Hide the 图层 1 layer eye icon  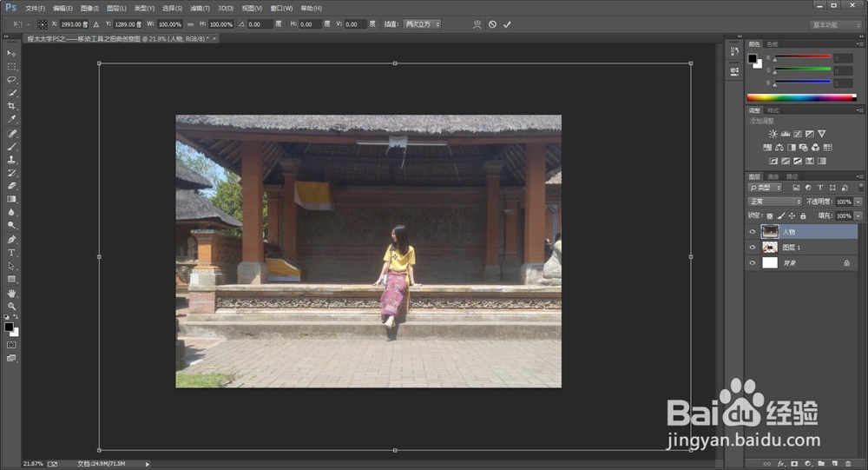(x=752, y=248)
